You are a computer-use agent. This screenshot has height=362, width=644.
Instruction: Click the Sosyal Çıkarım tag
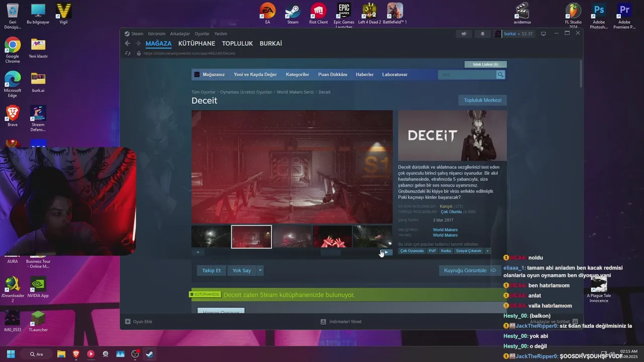click(468, 251)
